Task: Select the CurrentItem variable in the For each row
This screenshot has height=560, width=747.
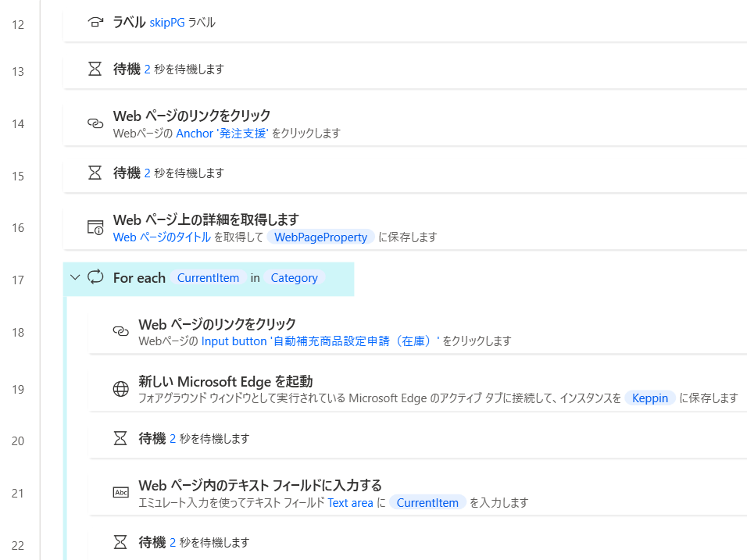Action: click(x=208, y=277)
